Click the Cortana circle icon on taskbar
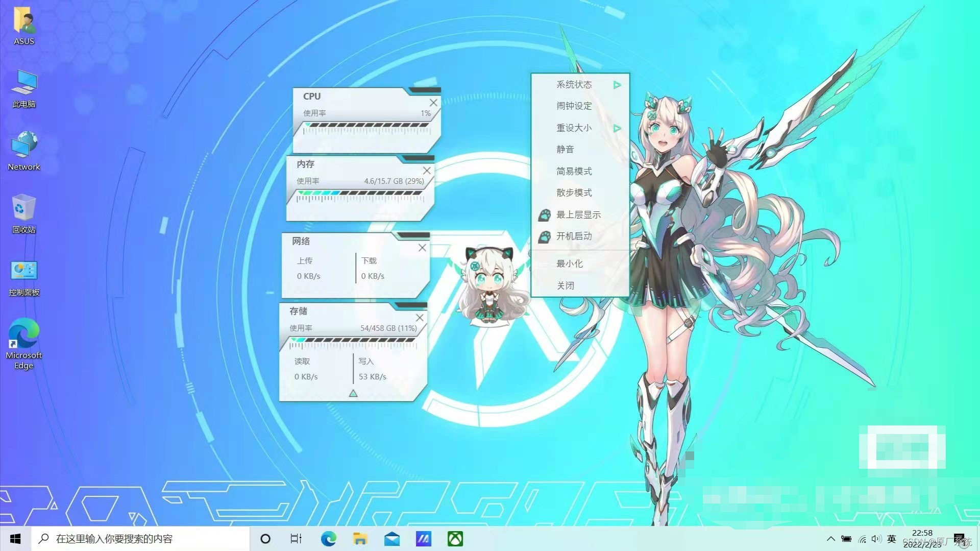This screenshot has height=551, width=980. tap(265, 539)
